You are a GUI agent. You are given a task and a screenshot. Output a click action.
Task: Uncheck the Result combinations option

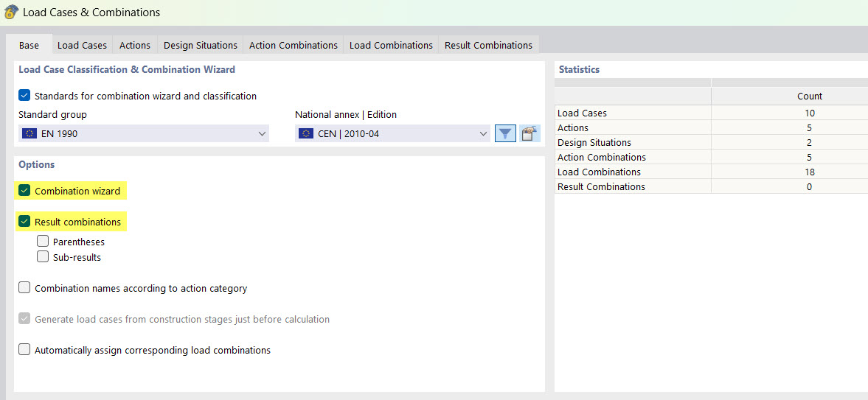point(25,222)
